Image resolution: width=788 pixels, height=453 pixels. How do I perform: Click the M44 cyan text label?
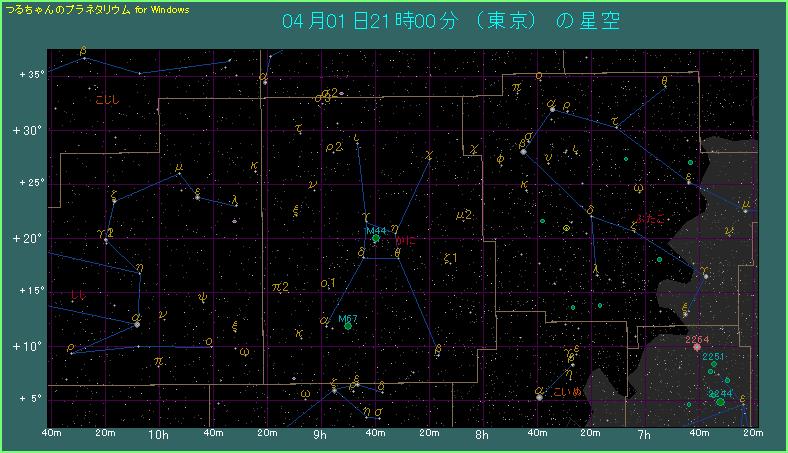click(375, 229)
